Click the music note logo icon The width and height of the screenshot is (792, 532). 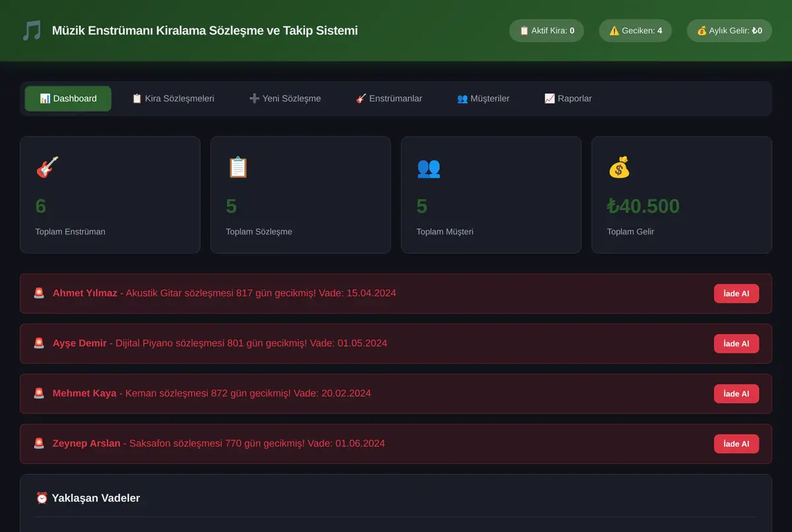point(32,30)
